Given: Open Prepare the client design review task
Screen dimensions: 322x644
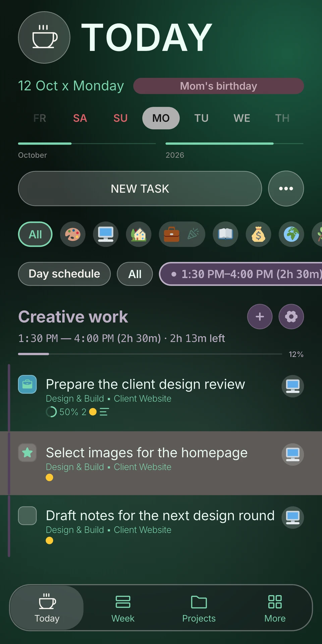Looking at the screenshot, I should 145,384.
